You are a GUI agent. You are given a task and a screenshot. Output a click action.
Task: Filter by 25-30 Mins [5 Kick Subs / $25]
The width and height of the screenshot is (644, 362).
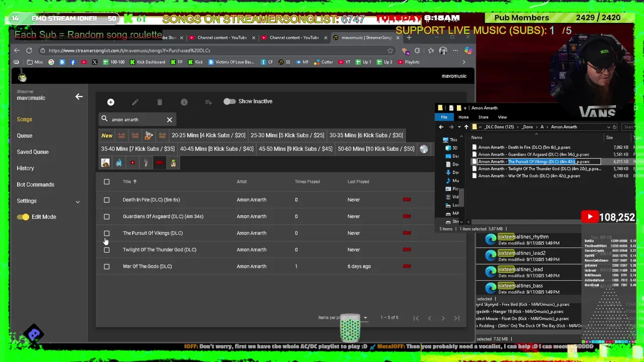pos(287,135)
